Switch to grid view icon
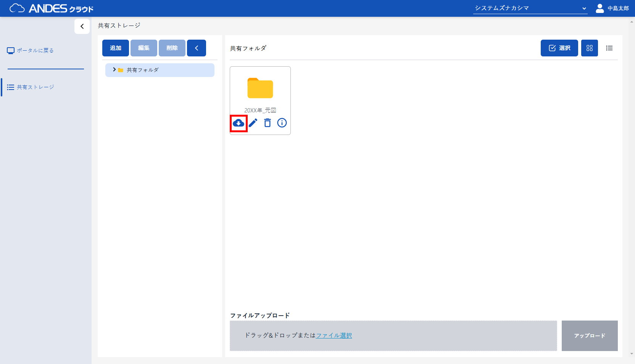This screenshot has width=635, height=364. 589,48
